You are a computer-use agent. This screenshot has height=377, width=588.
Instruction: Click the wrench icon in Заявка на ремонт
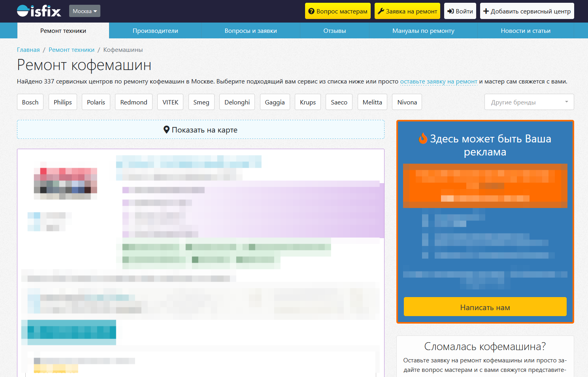(x=381, y=11)
